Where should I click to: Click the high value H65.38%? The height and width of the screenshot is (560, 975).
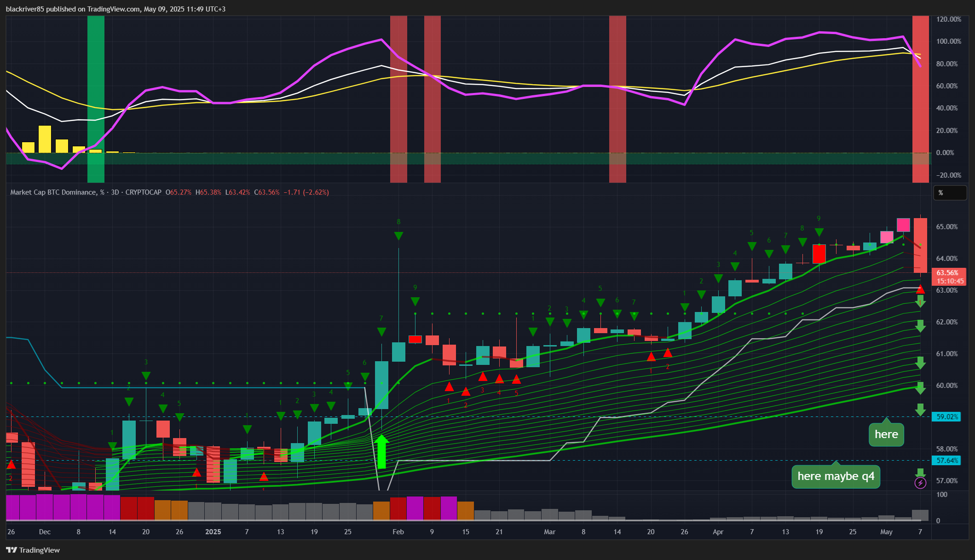pyautogui.click(x=208, y=192)
